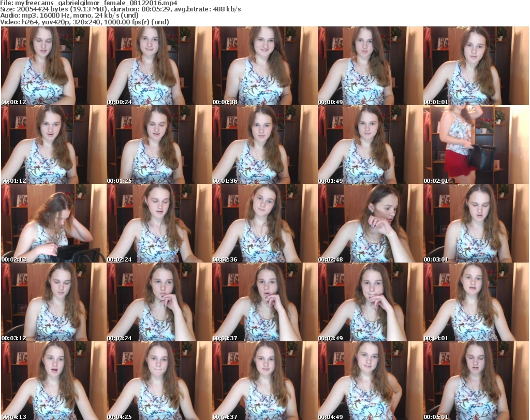530x420 pixels.
Task: Click the 00:02:01 thumbnail with red skirt
Action: pos(476,144)
